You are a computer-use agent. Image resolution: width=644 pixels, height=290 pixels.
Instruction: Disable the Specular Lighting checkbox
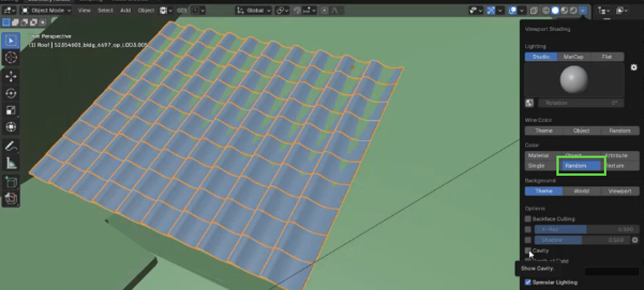pos(528,282)
